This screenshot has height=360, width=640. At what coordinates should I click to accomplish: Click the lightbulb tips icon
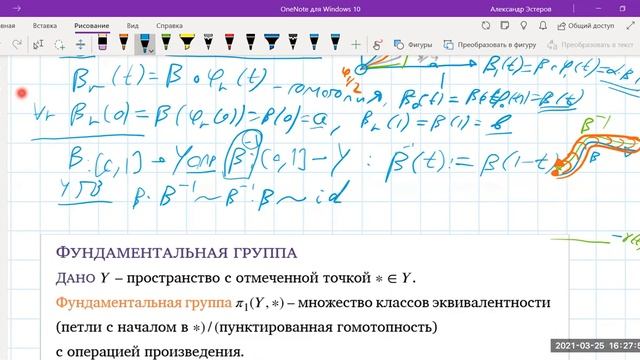pyautogui.click(x=524, y=25)
